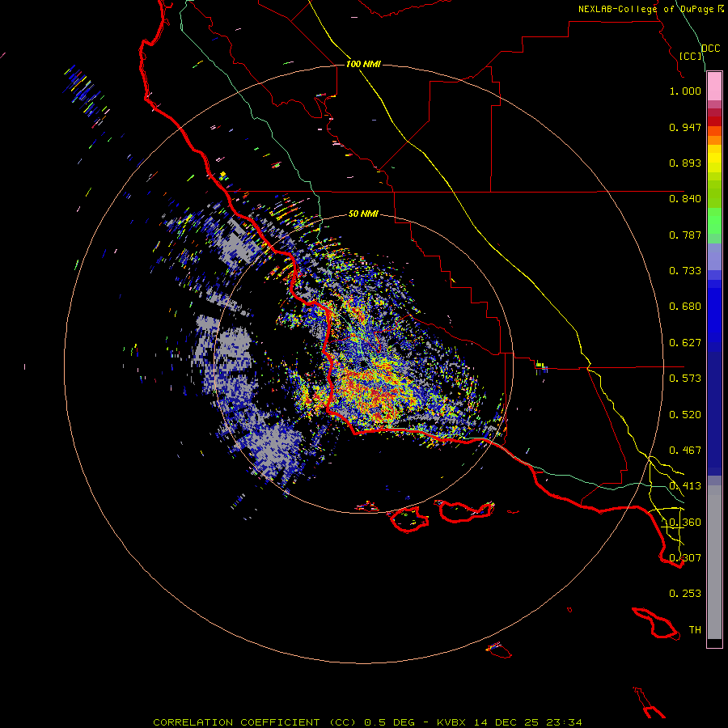Select the 0.627 scale value
The width and height of the screenshot is (728, 728).
(x=685, y=343)
